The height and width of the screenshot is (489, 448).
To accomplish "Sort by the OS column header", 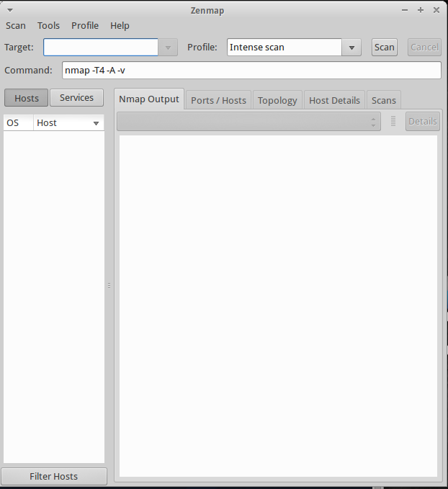I will click(18, 122).
